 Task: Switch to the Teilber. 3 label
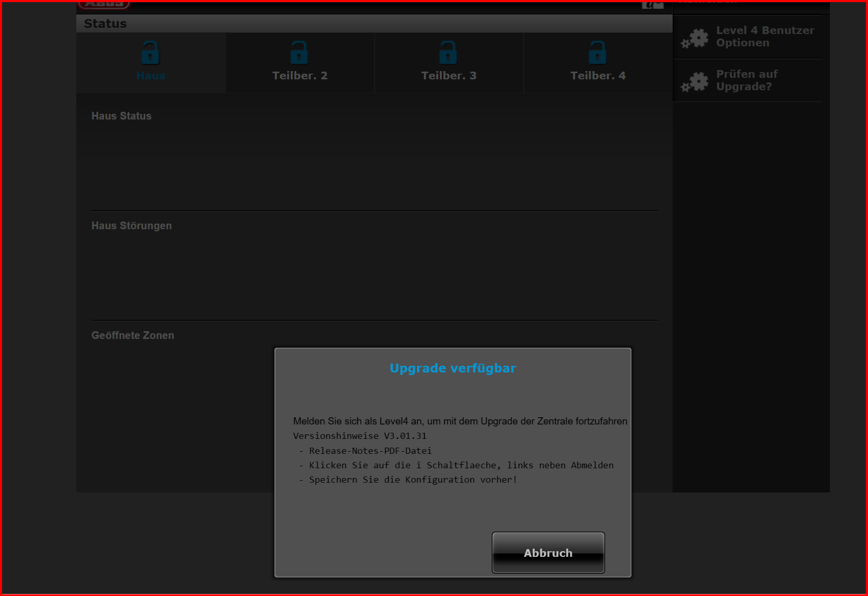(448, 76)
